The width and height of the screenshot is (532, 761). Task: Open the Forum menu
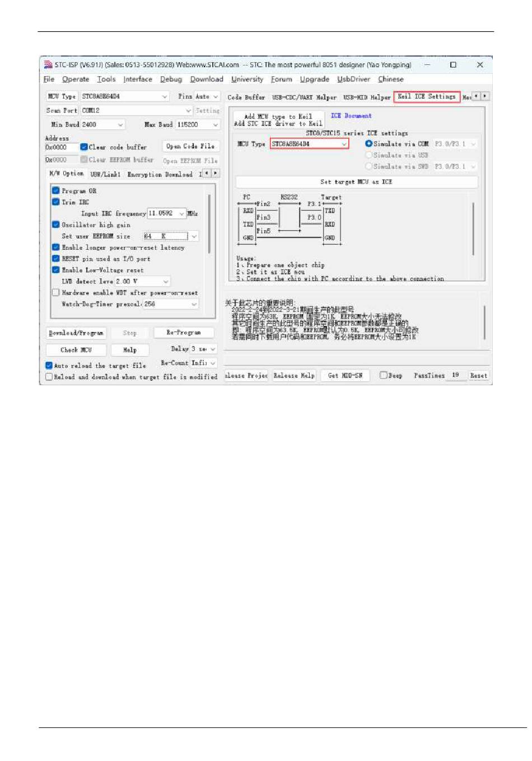[281, 80]
